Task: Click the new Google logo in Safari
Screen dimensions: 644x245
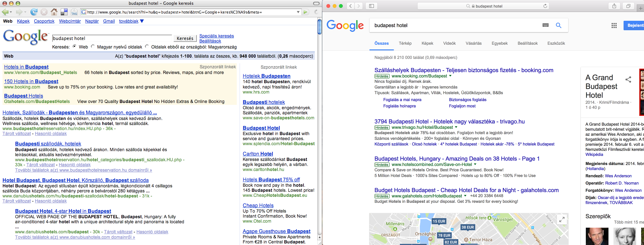Action: click(x=345, y=26)
